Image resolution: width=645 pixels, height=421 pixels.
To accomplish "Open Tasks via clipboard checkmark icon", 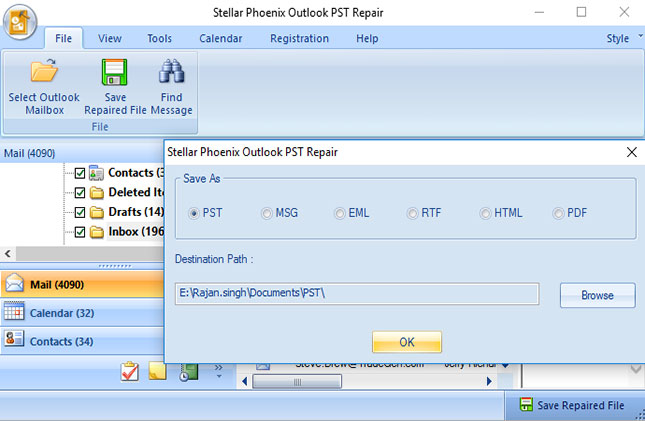I will click(130, 371).
